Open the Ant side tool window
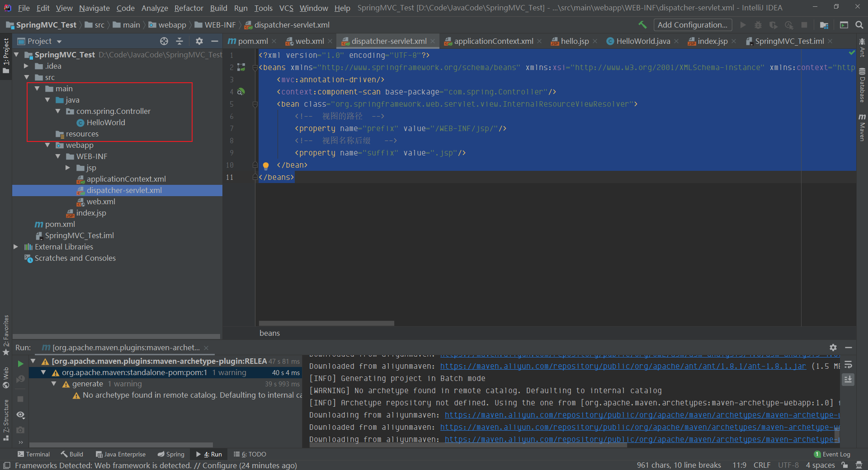 click(x=862, y=48)
